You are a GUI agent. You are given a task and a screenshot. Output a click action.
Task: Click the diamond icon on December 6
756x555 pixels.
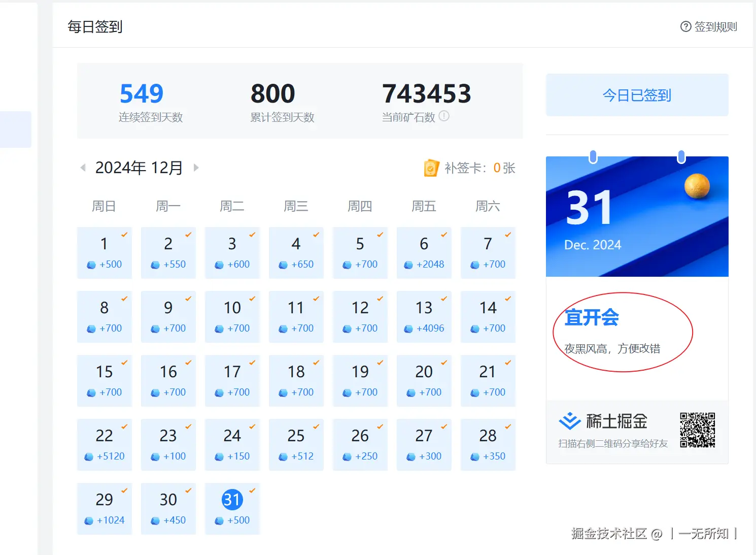(x=410, y=264)
